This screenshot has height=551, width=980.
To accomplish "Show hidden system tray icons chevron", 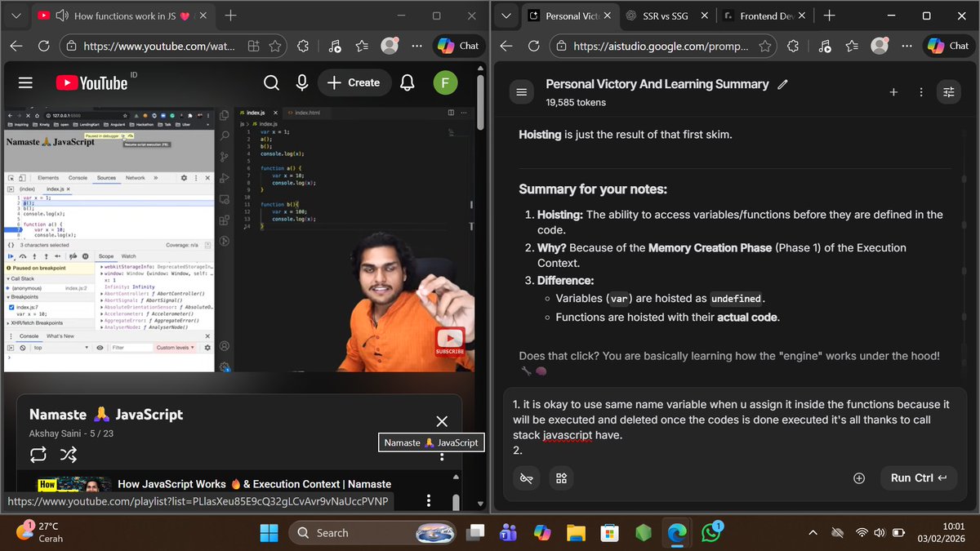I will (813, 533).
